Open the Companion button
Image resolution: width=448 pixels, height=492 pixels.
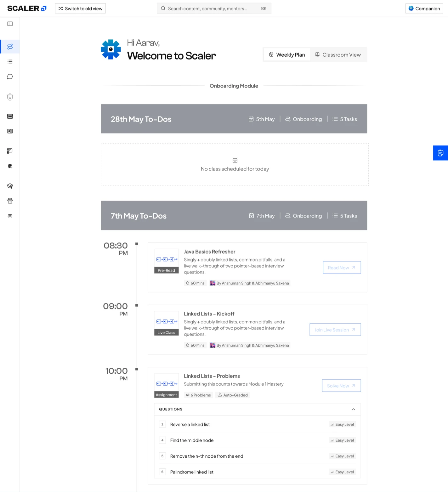424,8
